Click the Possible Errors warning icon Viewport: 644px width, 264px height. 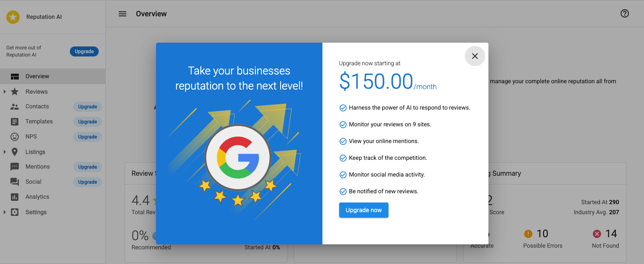(528, 234)
